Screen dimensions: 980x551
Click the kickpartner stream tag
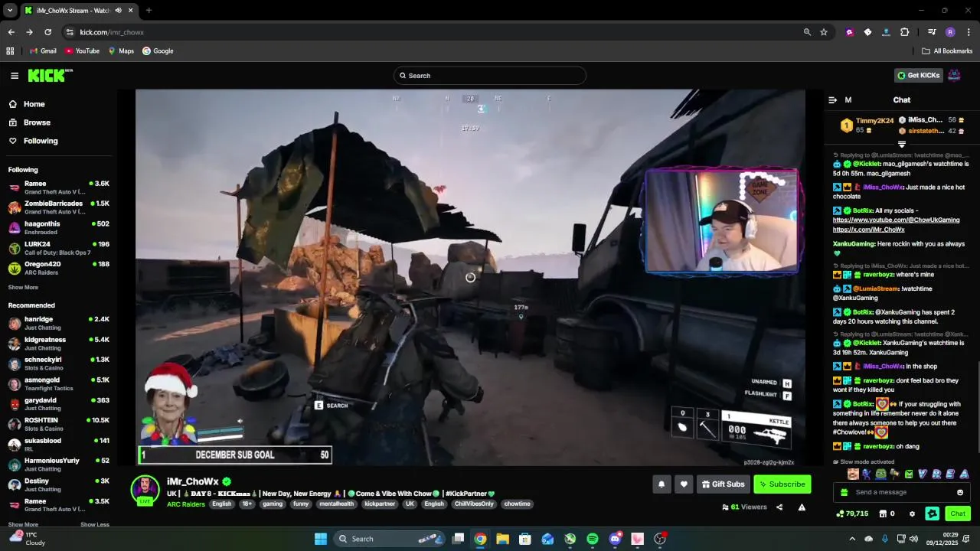tap(380, 504)
